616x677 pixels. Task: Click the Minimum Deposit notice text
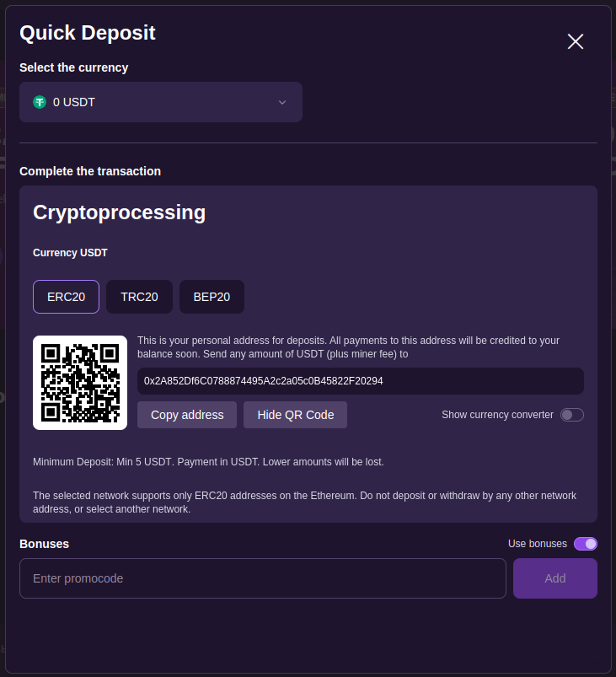click(208, 462)
